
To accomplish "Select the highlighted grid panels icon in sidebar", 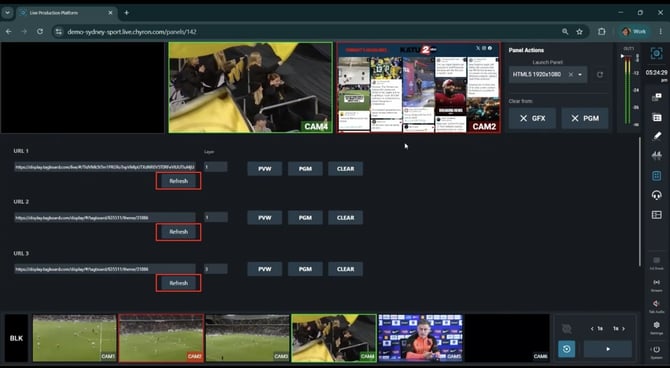I will [656, 176].
